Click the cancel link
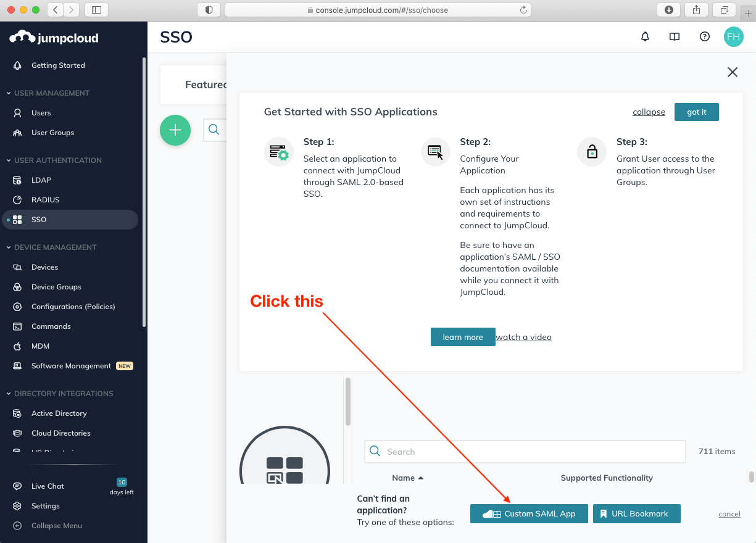Screen dimensions: 756x543 click(x=729, y=514)
